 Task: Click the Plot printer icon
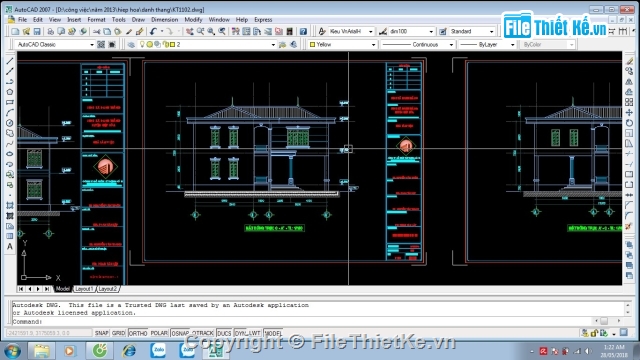tap(51, 31)
